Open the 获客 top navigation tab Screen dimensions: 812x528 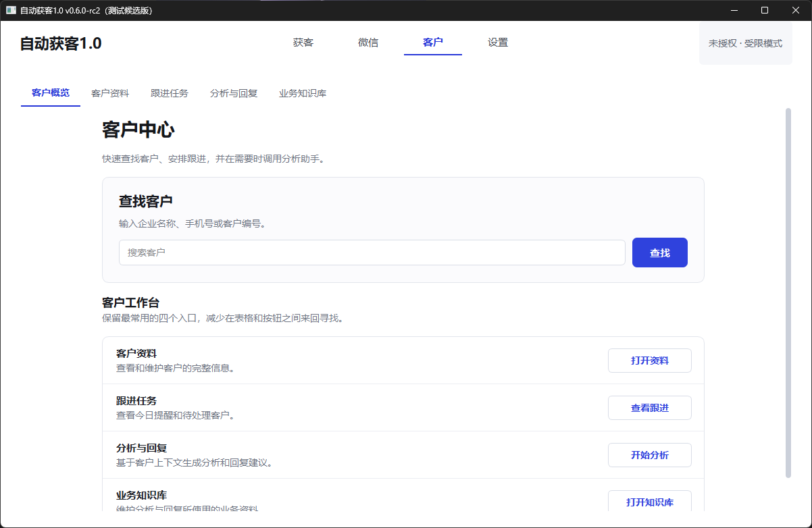pyautogui.click(x=303, y=43)
